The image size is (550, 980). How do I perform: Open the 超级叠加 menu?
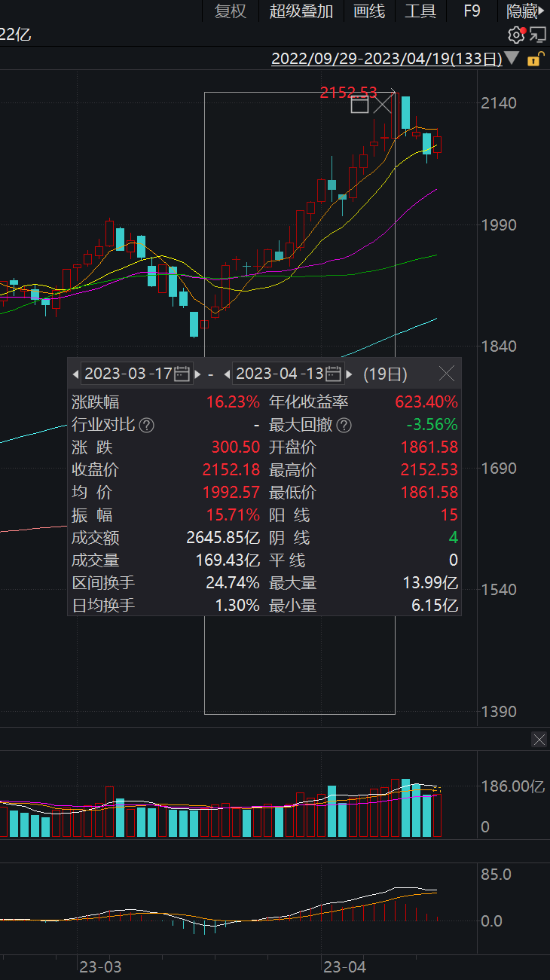click(301, 11)
